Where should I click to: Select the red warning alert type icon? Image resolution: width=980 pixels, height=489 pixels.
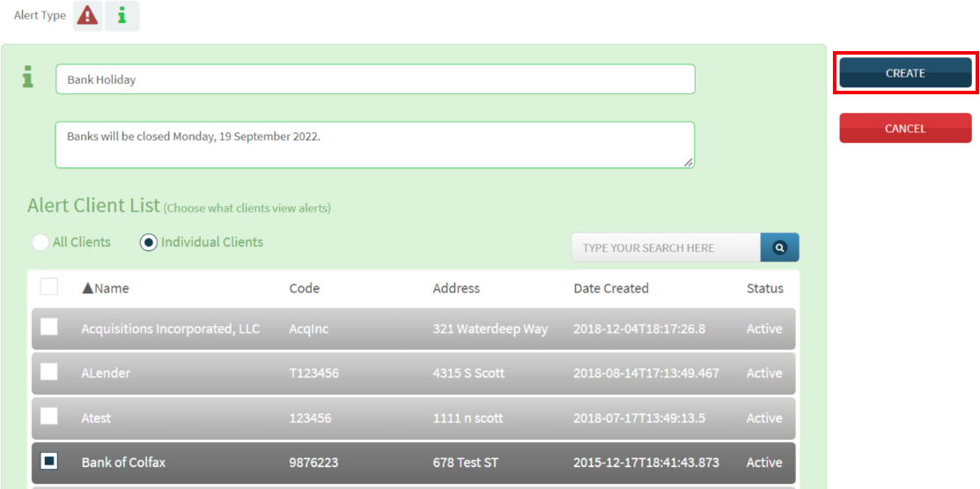[87, 16]
